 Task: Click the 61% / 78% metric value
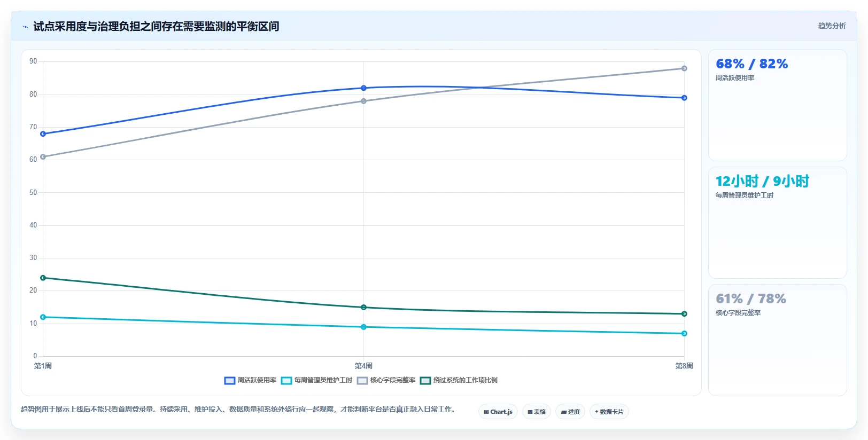[751, 299]
